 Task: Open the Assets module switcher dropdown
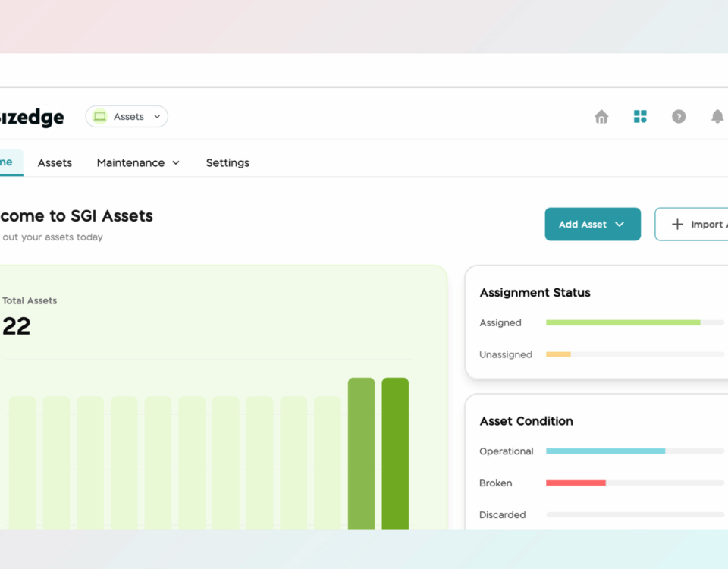157,117
